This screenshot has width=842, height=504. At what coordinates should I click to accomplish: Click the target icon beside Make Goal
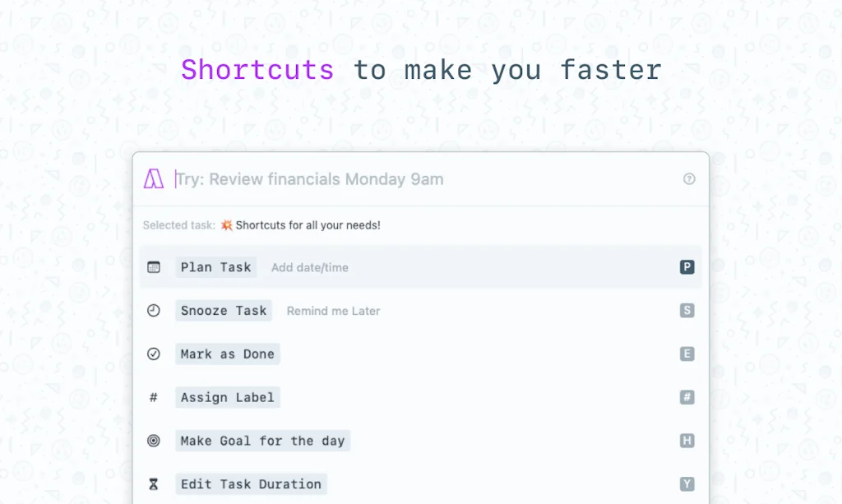pyautogui.click(x=154, y=441)
